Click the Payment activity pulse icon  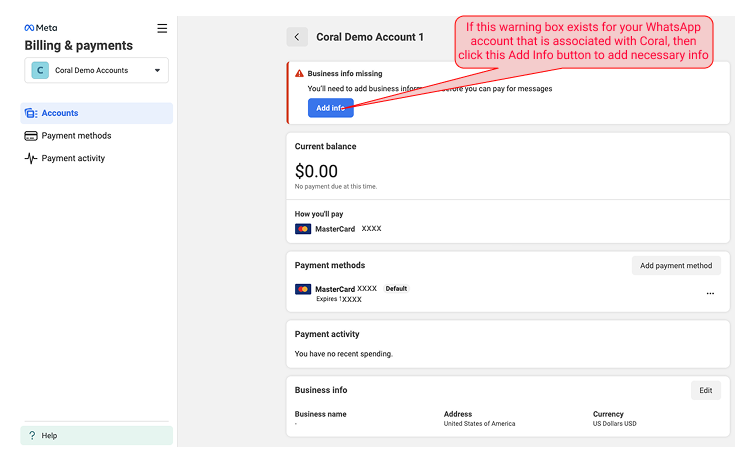point(31,158)
